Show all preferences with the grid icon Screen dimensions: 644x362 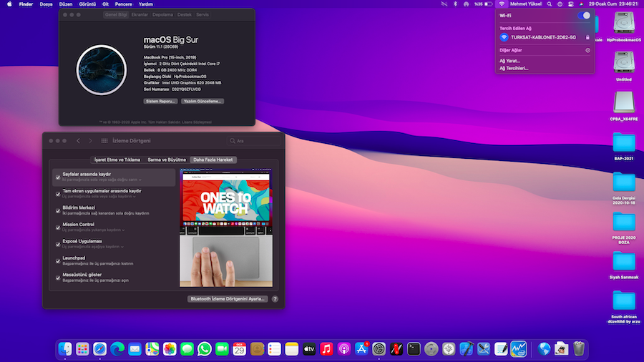point(104,141)
